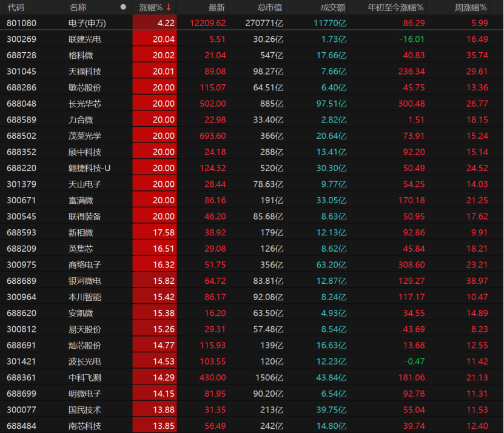Click weekly gain 38.97
504x433 pixels.
click(477, 281)
